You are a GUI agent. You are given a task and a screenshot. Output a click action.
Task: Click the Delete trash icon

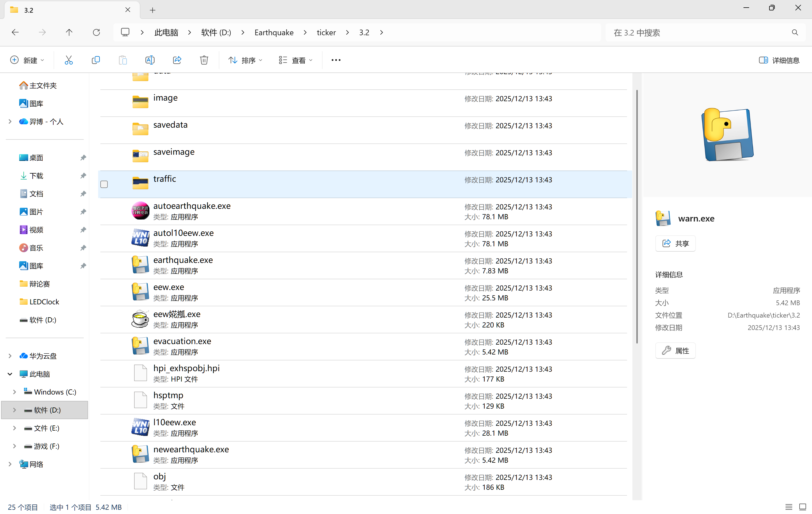(x=204, y=60)
